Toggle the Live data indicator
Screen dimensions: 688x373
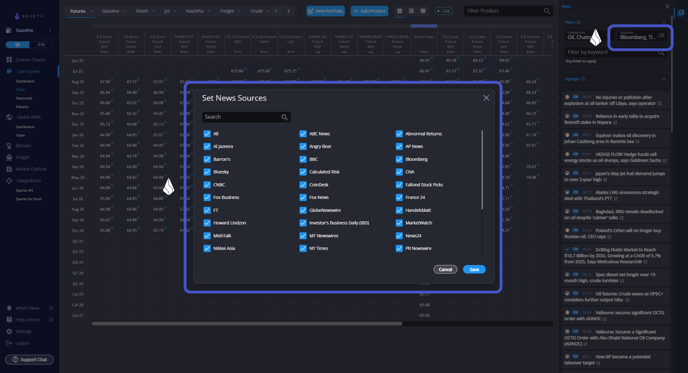pyautogui.click(x=444, y=11)
